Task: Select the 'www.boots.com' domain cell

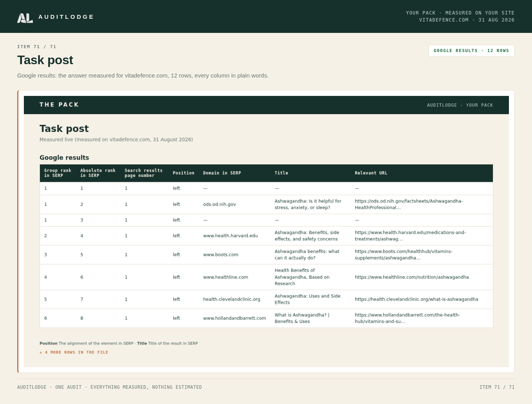Action: pos(221,254)
